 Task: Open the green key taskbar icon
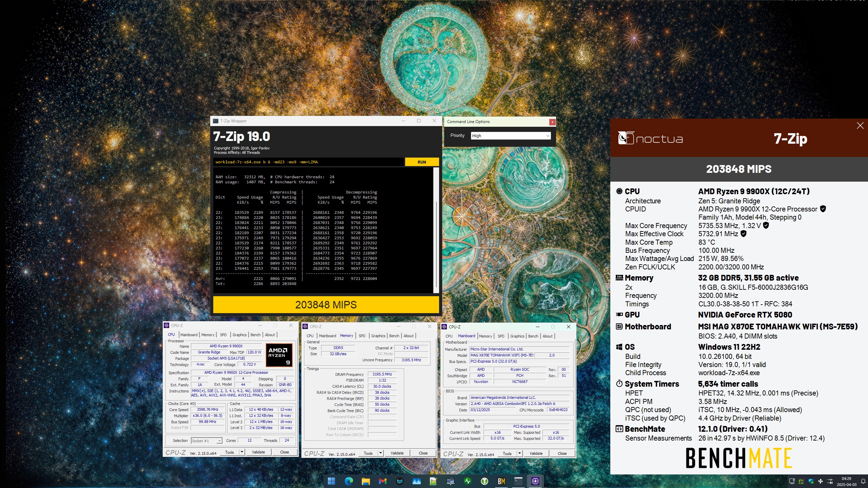click(484, 481)
